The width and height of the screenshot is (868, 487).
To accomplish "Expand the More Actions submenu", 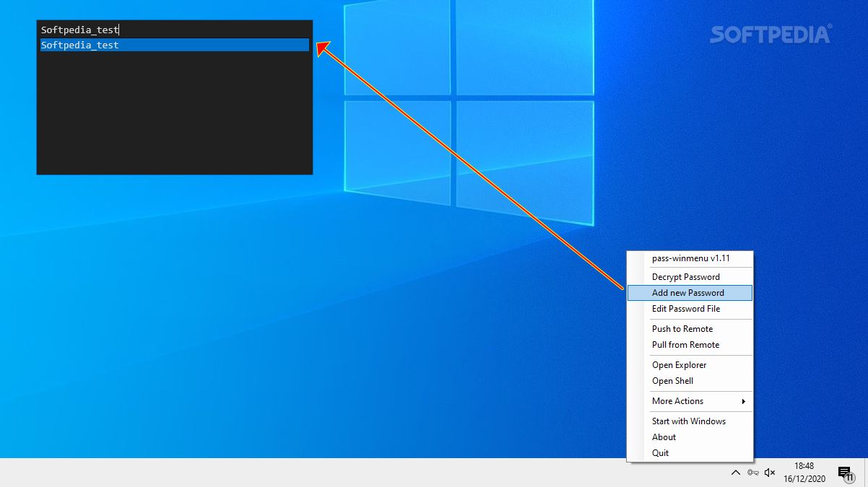I will point(690,401).
